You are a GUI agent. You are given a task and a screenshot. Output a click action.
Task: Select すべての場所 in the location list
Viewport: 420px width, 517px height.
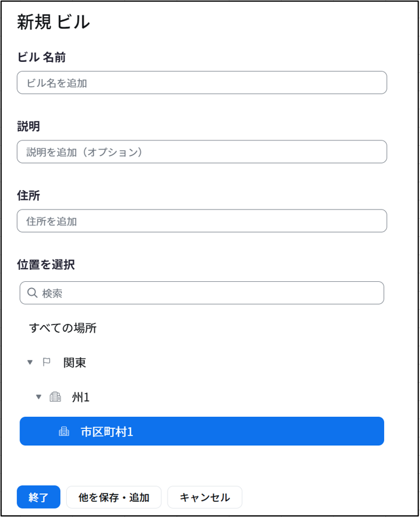tap(63, 329)
